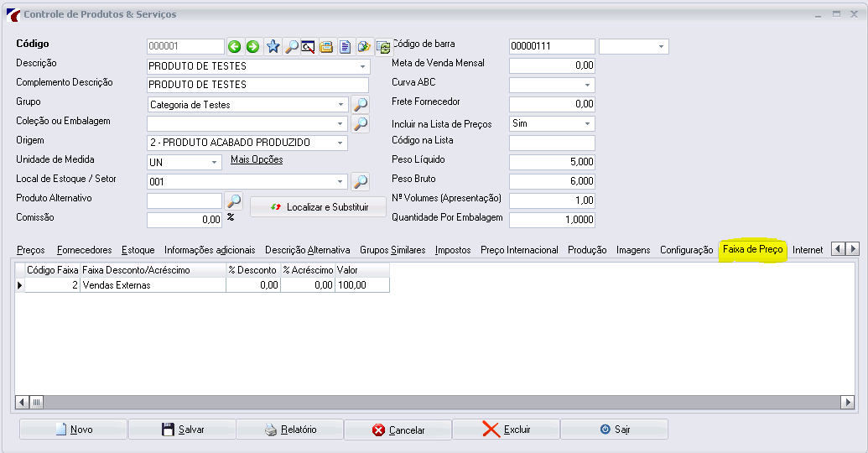Click the blue star favorite icon
The height and width of the screenshot is (453, 868).
[273, 46]
